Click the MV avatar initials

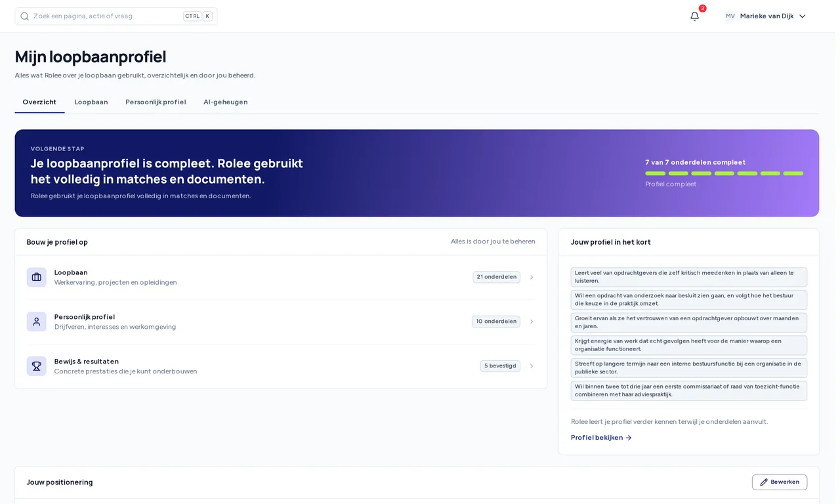tap(730, 16)
